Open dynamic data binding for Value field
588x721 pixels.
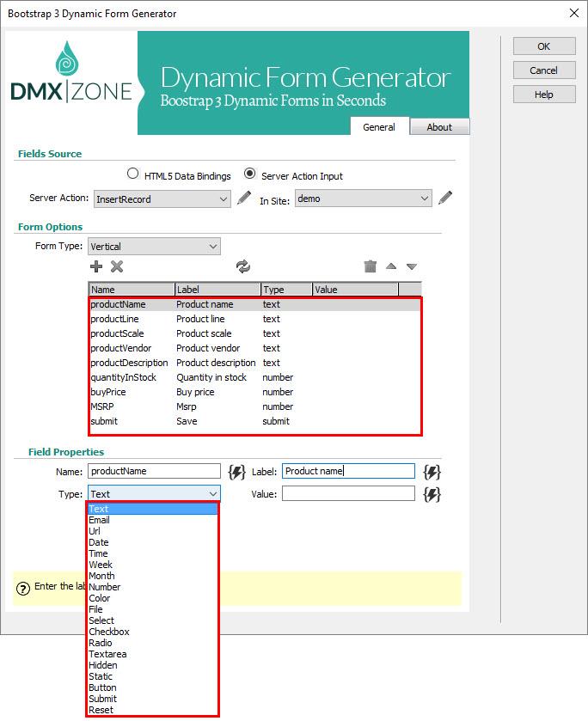coord(432,495)
